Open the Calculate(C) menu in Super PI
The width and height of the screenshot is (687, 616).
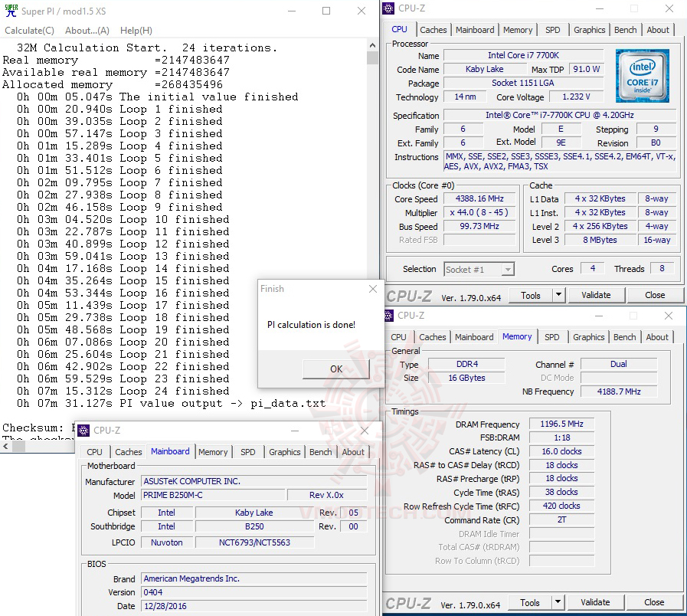coord(29,30)
